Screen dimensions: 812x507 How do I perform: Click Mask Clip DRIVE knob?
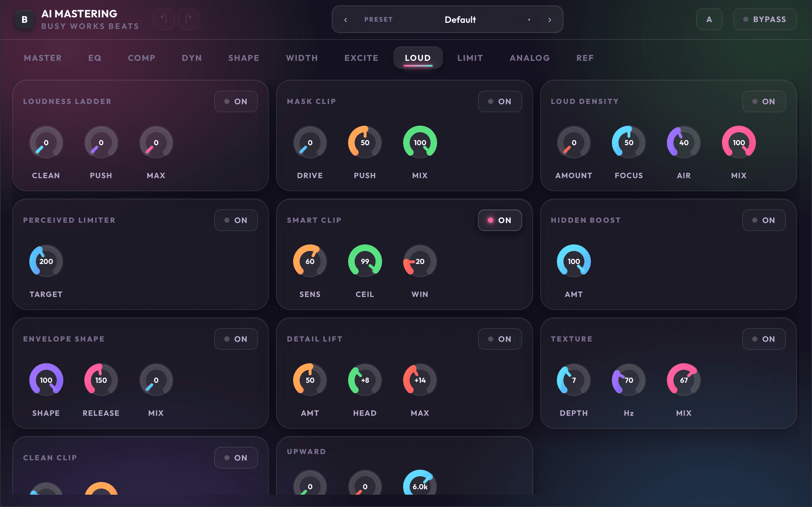click(x=310, y=142)
